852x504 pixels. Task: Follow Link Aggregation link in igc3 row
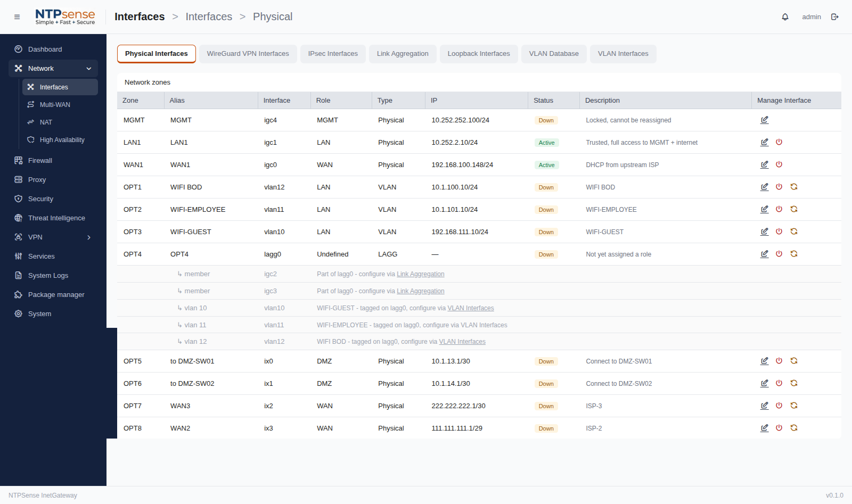pos(421,291)
